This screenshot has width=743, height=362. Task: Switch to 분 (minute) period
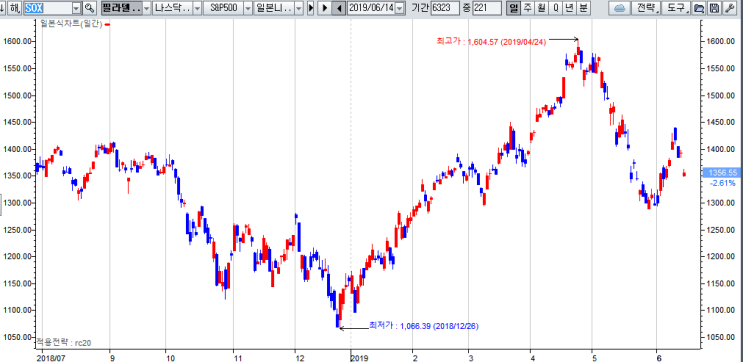coord(583,8)
